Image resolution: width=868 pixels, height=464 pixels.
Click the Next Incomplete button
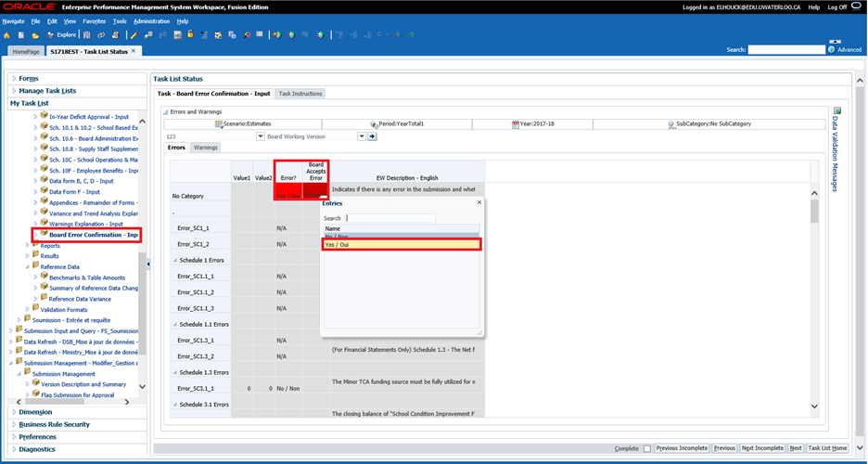(x=762, y=448)
